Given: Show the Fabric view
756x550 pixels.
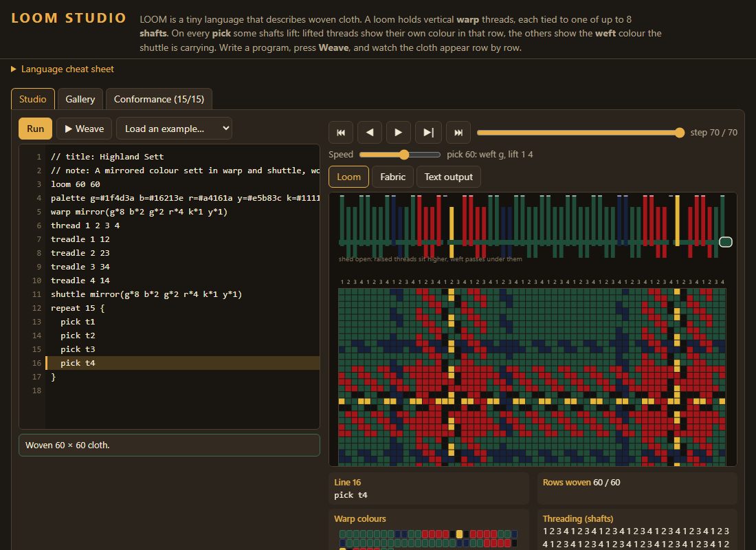Looking at the screenshot, I should tap(392, 177).
